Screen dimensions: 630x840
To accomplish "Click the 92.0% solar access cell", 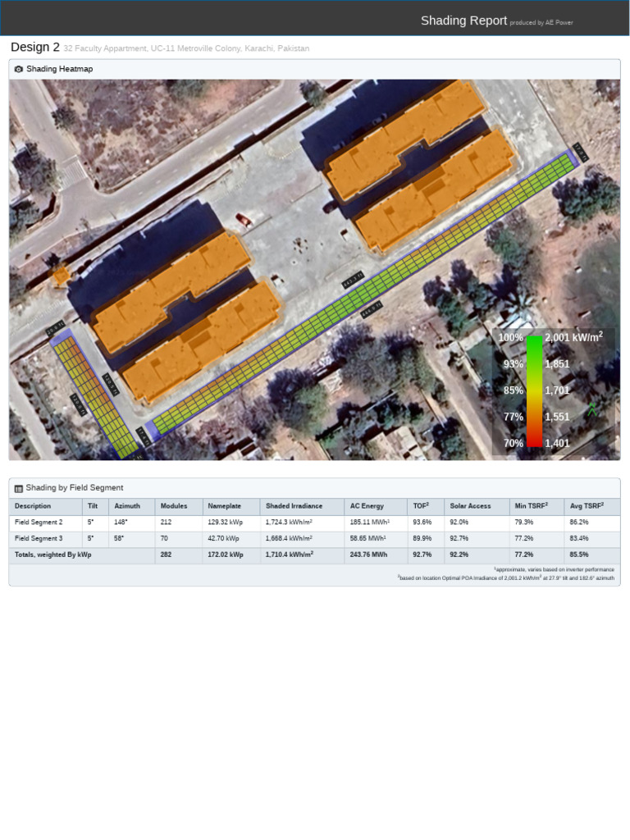I will 459,523.
